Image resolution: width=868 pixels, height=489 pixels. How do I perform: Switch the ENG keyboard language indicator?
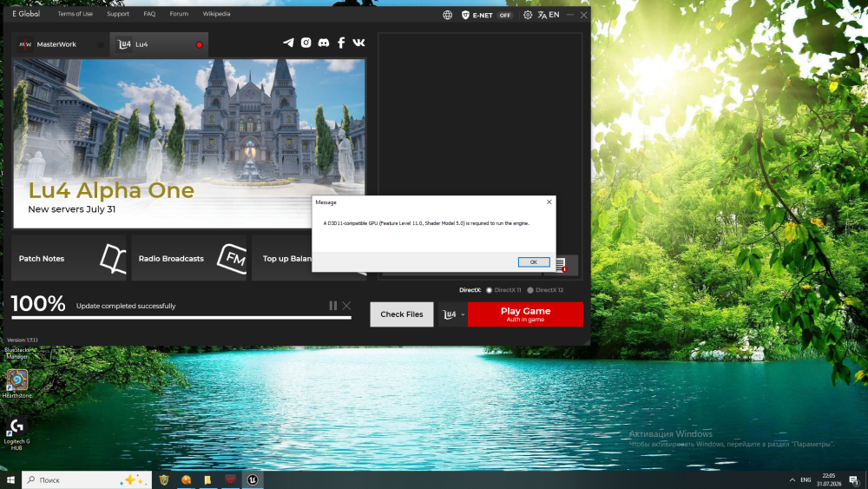(806, 480)
